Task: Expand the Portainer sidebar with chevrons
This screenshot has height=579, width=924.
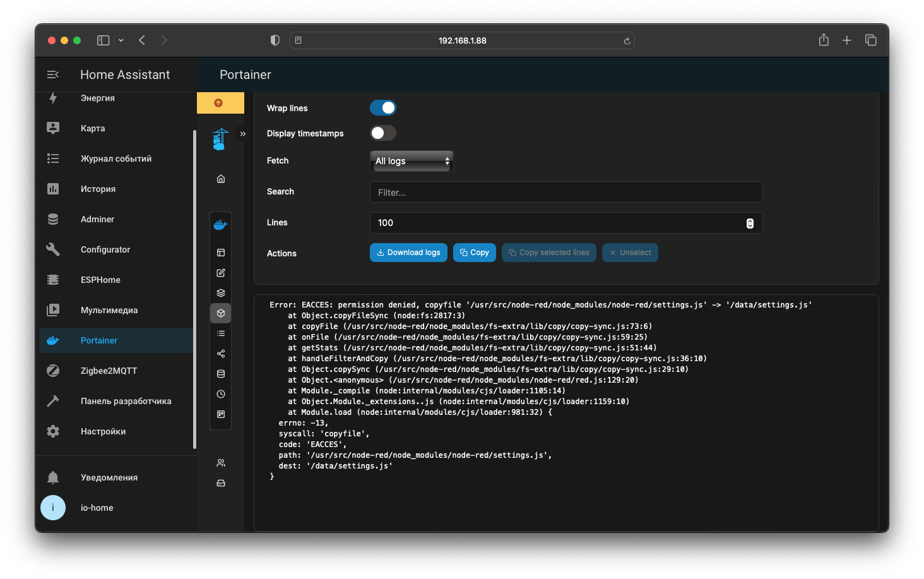Action: pyautogui.click(x=243, y=134)
